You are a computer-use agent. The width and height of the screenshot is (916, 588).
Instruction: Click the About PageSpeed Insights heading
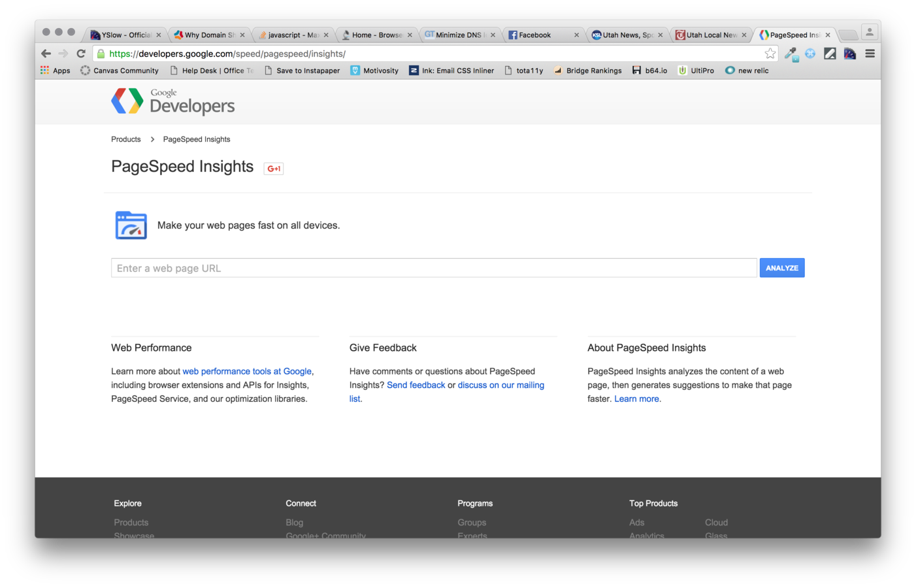[x=647, y=348]
